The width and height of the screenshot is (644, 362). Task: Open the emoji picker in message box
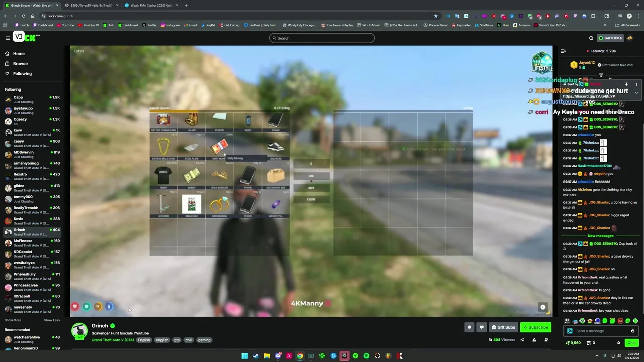[x=632, y=331]
